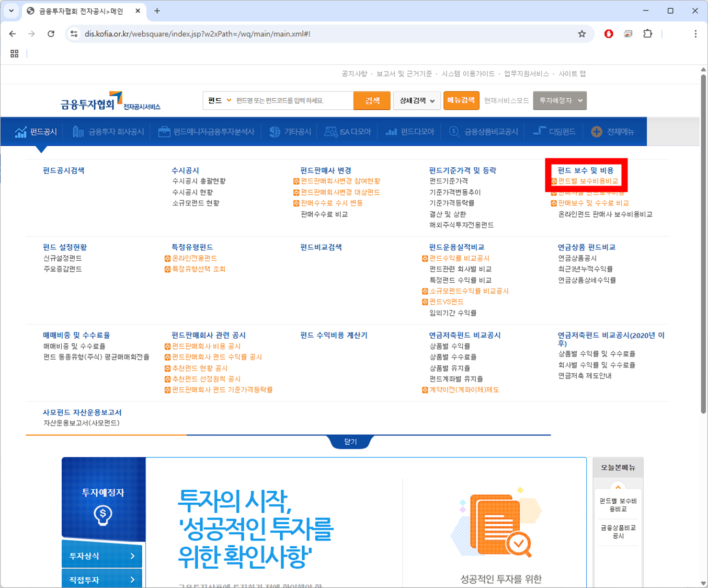The image size is (708, 588).
Task: Collapse 오늘본메뉴 with up chevron
Action: coord(618,487)
